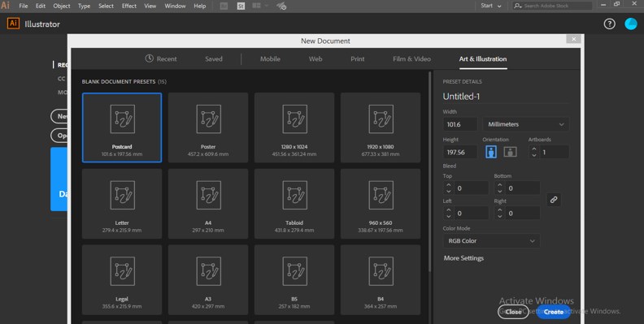The width and height of the screenshot is (644, 324).
Task: Open the Help menu
Action: tap(199, 6)
